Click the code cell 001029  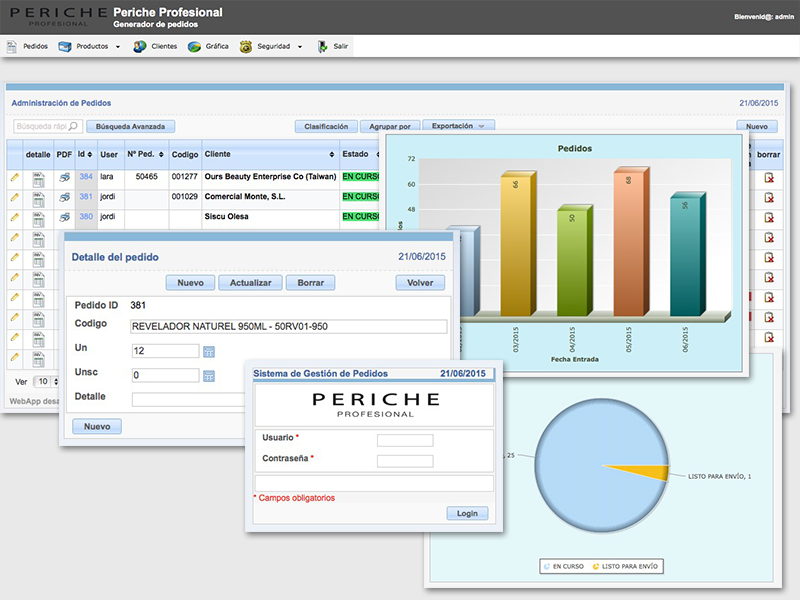pos(185,196)
